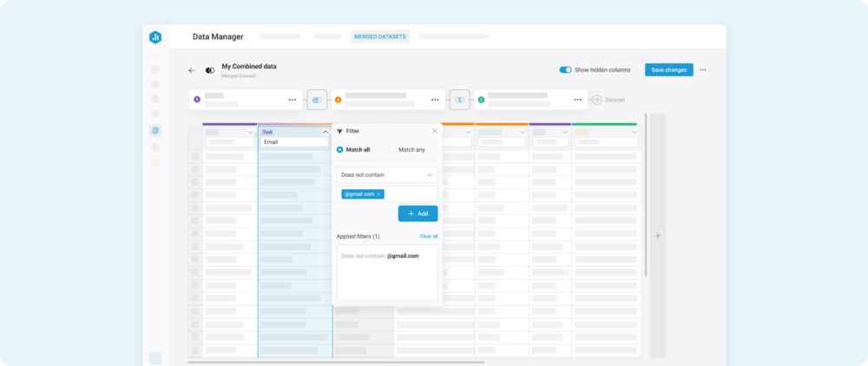Click the horizontal scrollbar below the table
The width and height of the screenshot is (868, 366).
(336, 363)
